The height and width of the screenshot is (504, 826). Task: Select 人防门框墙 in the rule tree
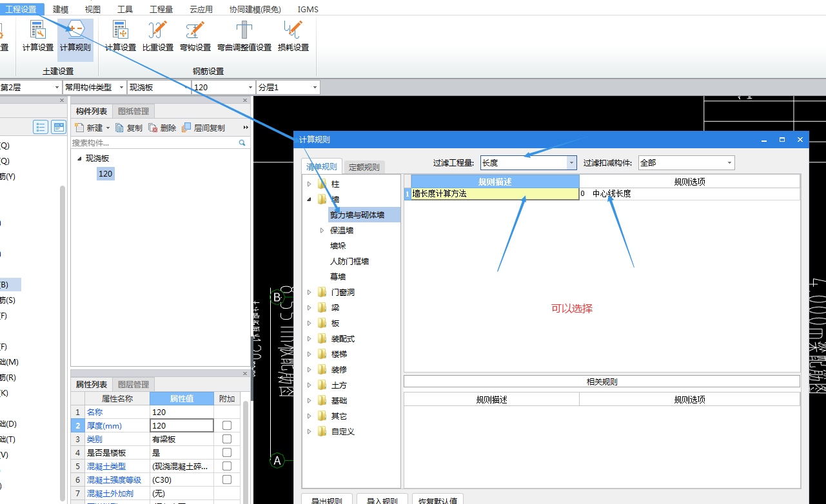click(349, 262)
